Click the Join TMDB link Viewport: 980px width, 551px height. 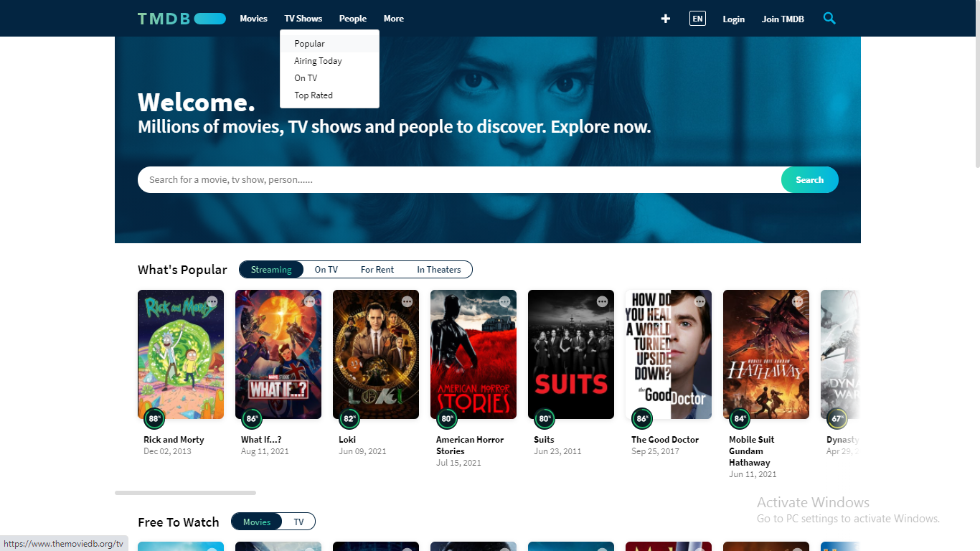[783, 19]
